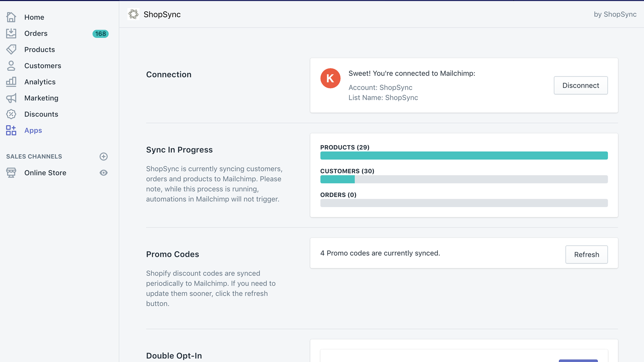Open the Apps grid icon
Viewport: 644px width, 362px height.
pos(11,130)
